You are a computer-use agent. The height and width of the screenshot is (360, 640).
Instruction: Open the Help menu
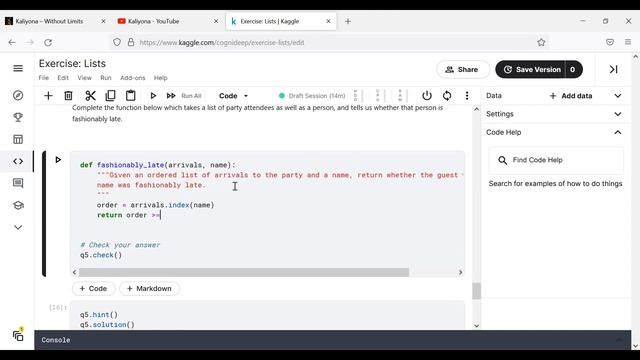point(160,78)
